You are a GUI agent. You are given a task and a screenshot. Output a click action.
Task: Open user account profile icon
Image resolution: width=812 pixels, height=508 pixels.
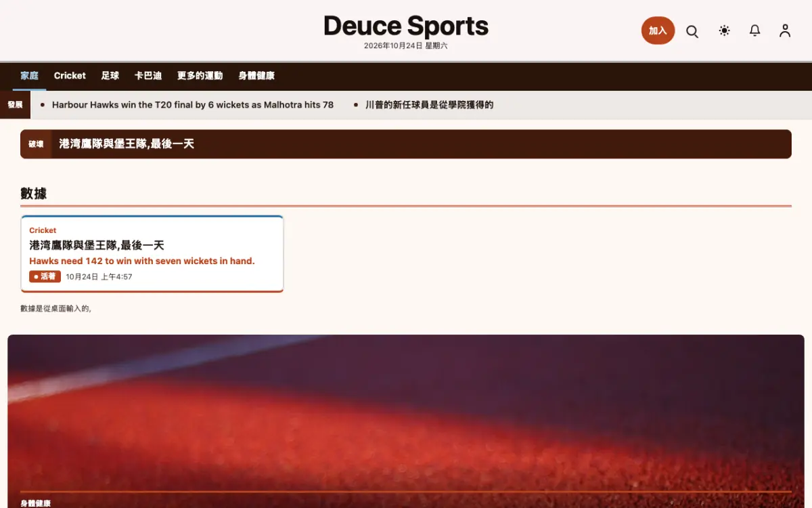click(x=785, y=30)
